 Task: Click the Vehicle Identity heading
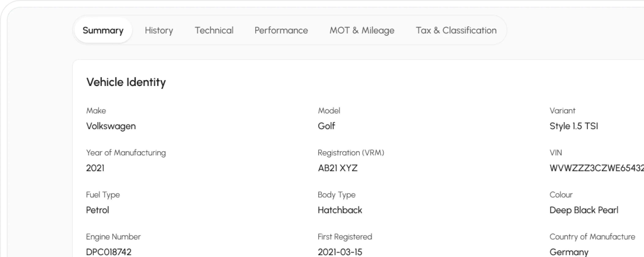point(126,82)
